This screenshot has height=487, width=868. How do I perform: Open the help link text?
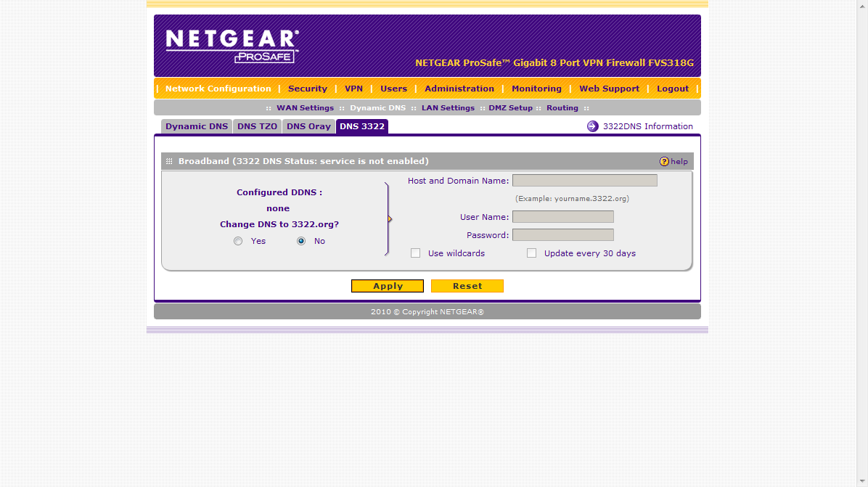679,162
